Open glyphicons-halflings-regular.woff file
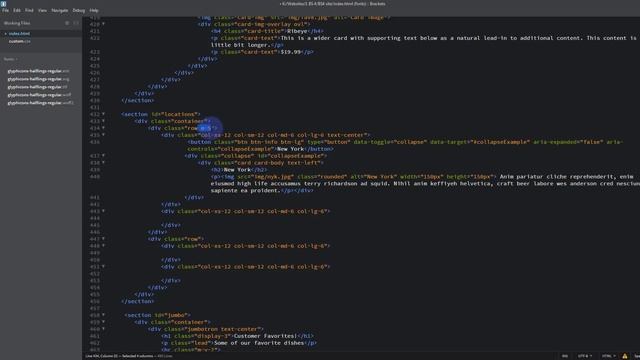 [39, 95]
